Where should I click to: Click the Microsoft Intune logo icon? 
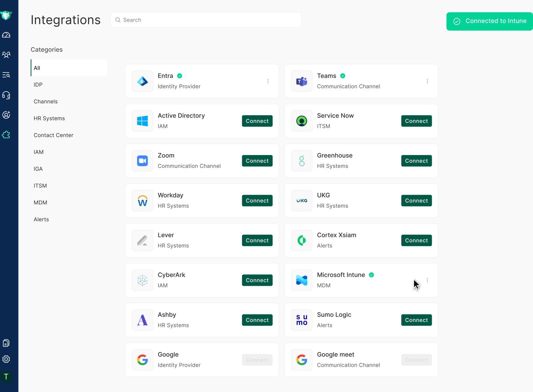301,280
